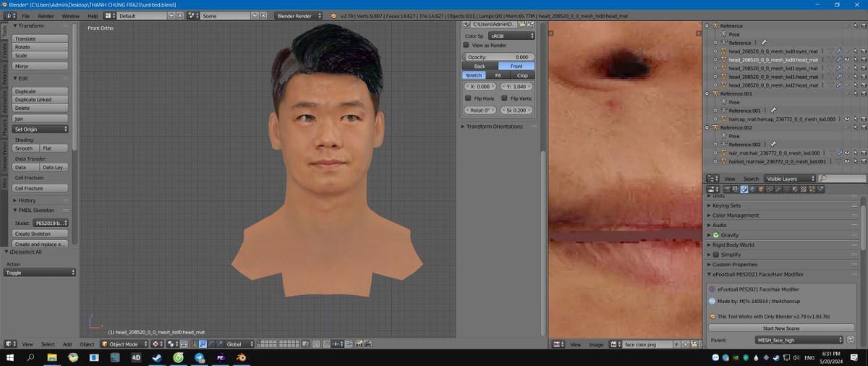Enable Flip Vertic checkbox
Screen dimensions: 868x366
504,98
